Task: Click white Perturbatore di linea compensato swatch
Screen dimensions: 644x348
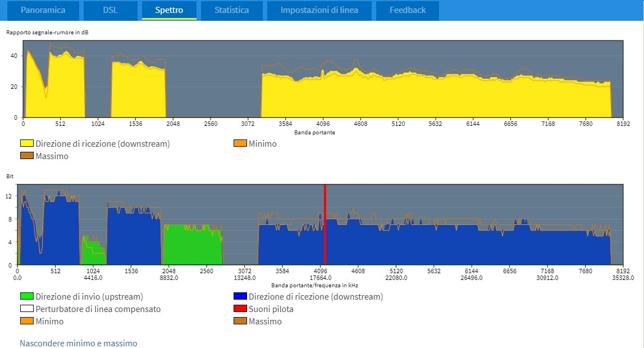Action: pos(26,309)
